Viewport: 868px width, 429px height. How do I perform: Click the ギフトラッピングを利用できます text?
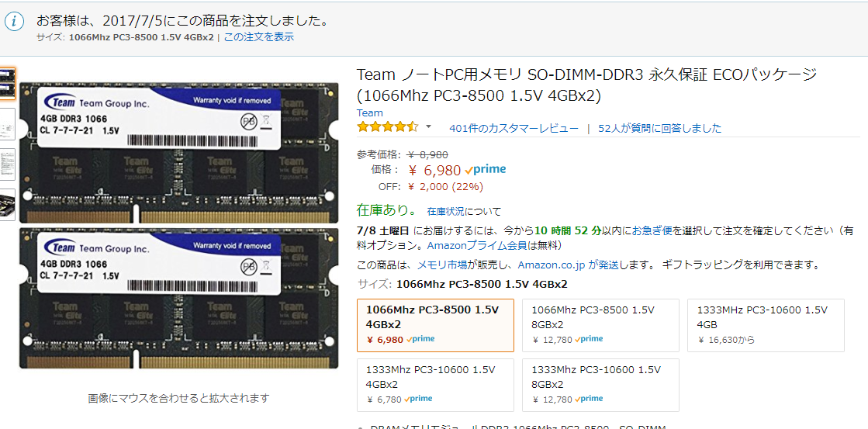click(740, 265)
